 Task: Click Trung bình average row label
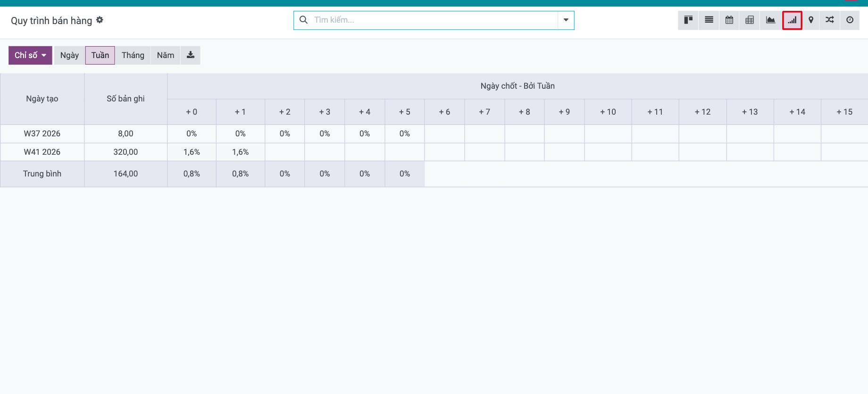point(42,174)
